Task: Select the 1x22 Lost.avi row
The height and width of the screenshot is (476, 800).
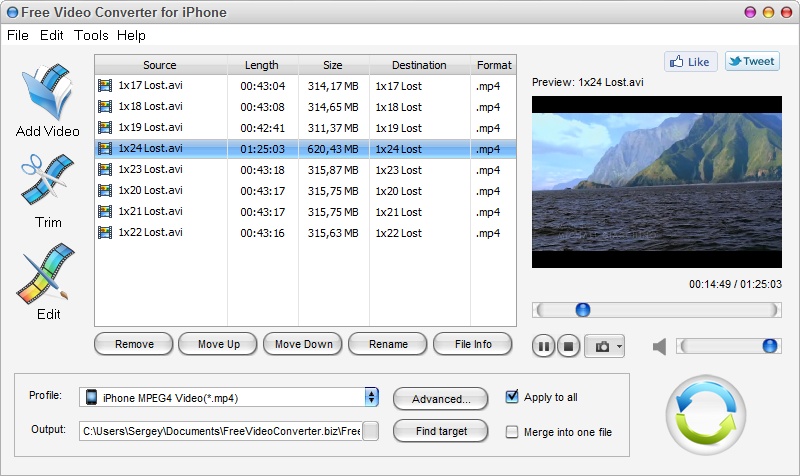Action: [x=305, y=233]
